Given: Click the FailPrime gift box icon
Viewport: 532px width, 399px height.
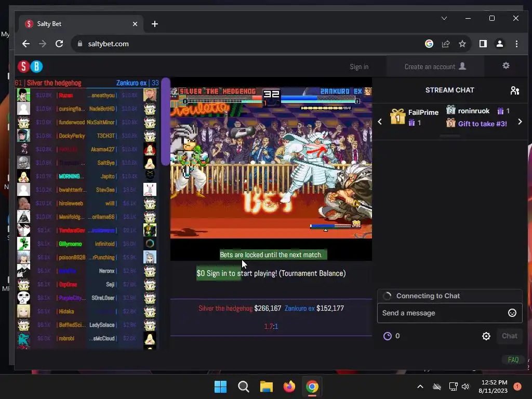Looking at the screenshot, I should click(x=397, y=116).
